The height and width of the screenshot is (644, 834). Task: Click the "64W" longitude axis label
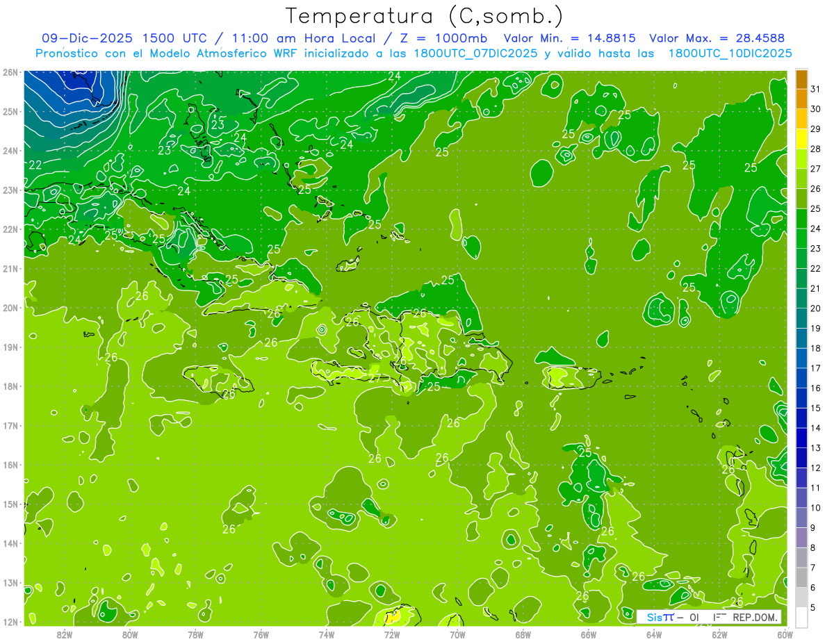tap(654, 634)
